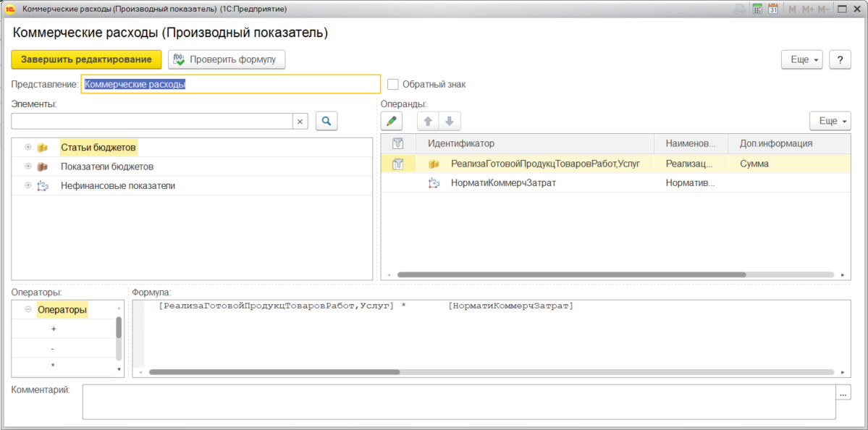
Task: Move operand up with arrow icon
Action: 428,121
